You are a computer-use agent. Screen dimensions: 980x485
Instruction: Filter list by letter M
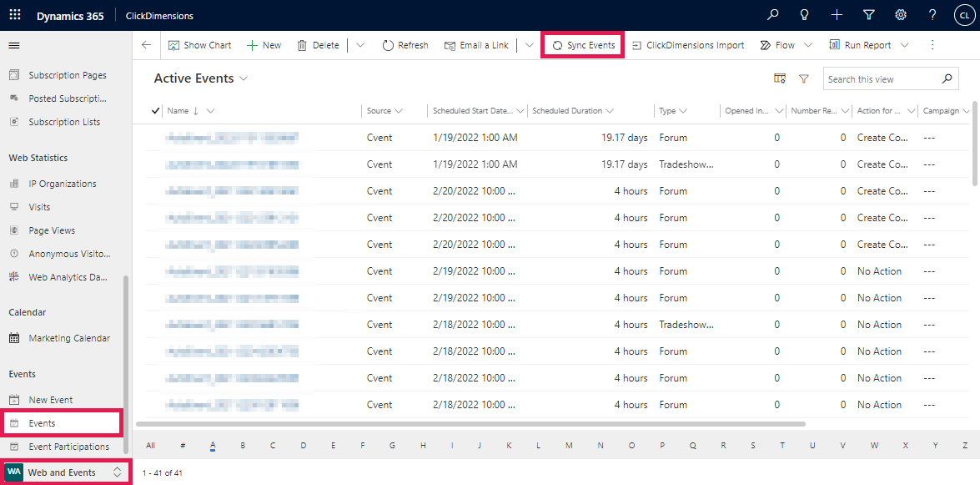pyautogui.click(x=569, y=446)
